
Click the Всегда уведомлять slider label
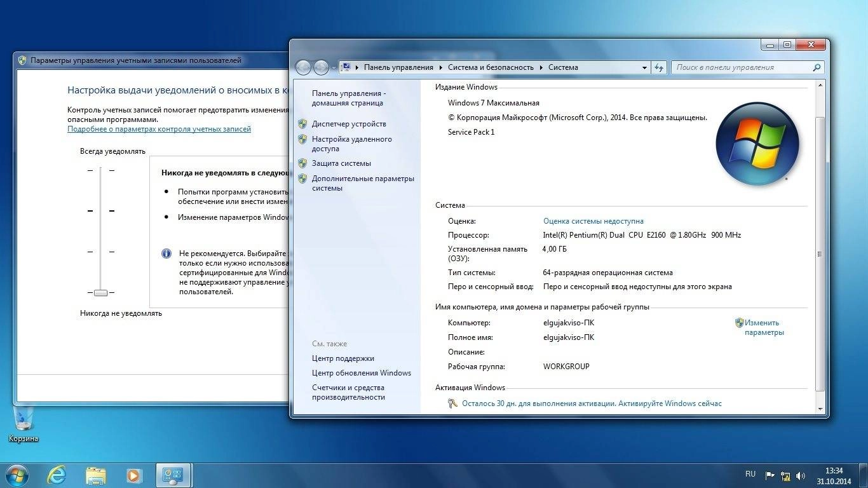coord(112,151)
